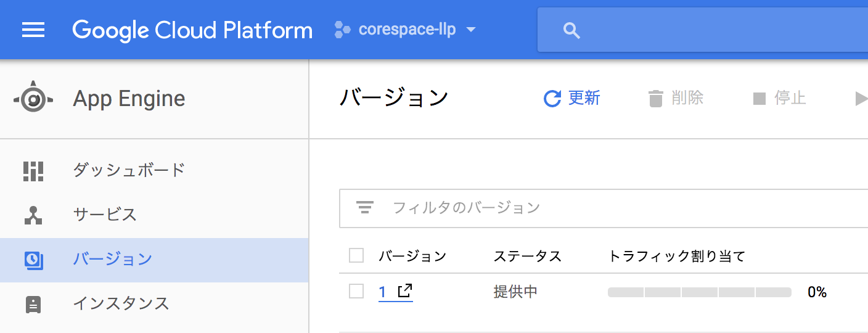Click the ダッシュボード dashboard icon
Viewport: 868px width, 333px height.
tap(33, 171)
